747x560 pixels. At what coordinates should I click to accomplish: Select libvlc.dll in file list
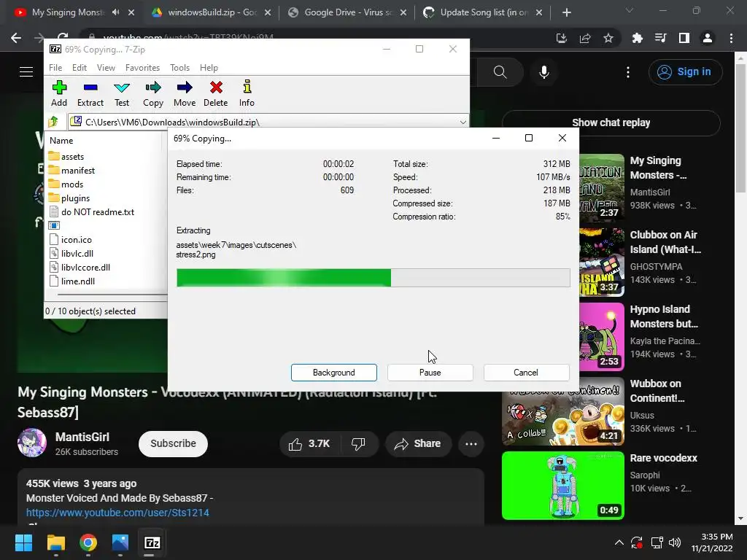tap(71, 253)
